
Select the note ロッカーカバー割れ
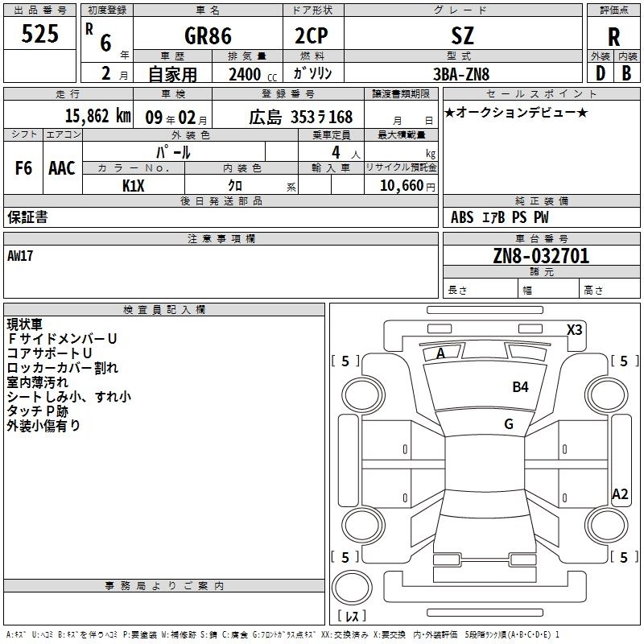pos(63,368)
